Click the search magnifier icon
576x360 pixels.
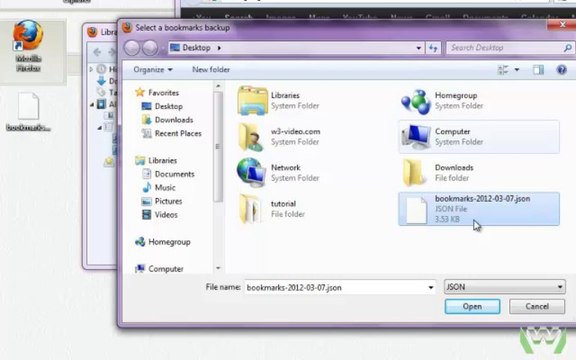tap(567, 48)
